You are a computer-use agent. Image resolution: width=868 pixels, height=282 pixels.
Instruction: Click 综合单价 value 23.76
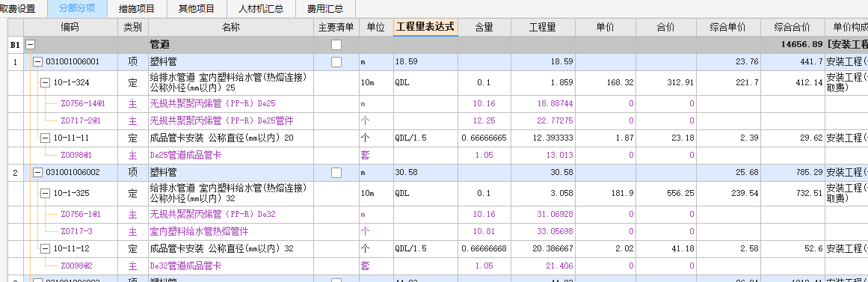748,62
